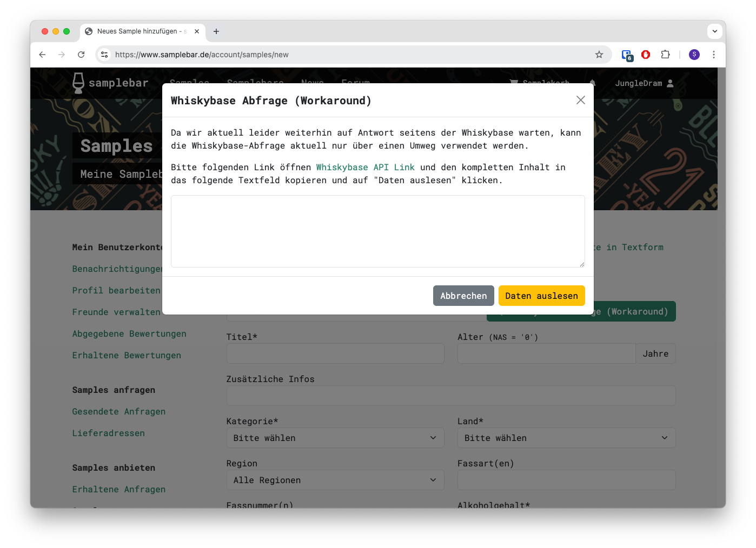This screenshot has width=756, height=548.
Task: Reload the page
Action: pos(81,55)
